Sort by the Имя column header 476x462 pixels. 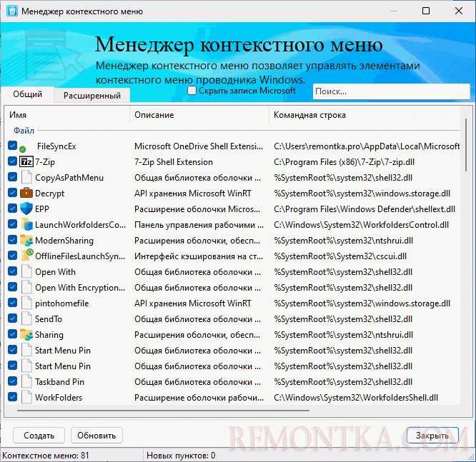[x=67, y=115]
